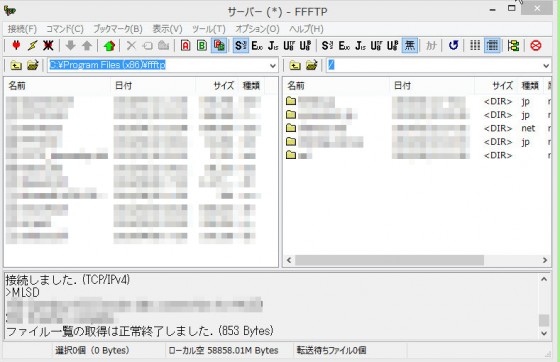Enable ASCII transfer mode A
Viewport: 560px width, 362px height.
pos(185,45)
